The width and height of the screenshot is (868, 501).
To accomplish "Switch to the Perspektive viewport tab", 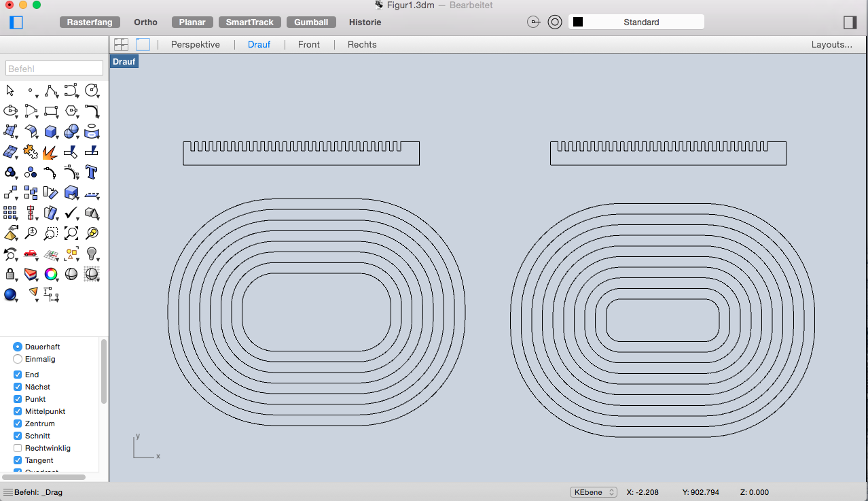I will click(195, 45).
